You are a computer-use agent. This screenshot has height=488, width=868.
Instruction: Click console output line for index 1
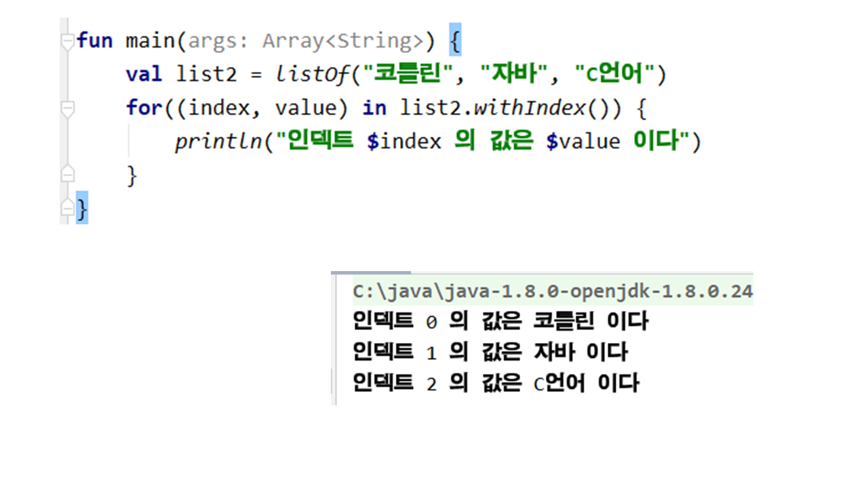(x=490, y=352)
